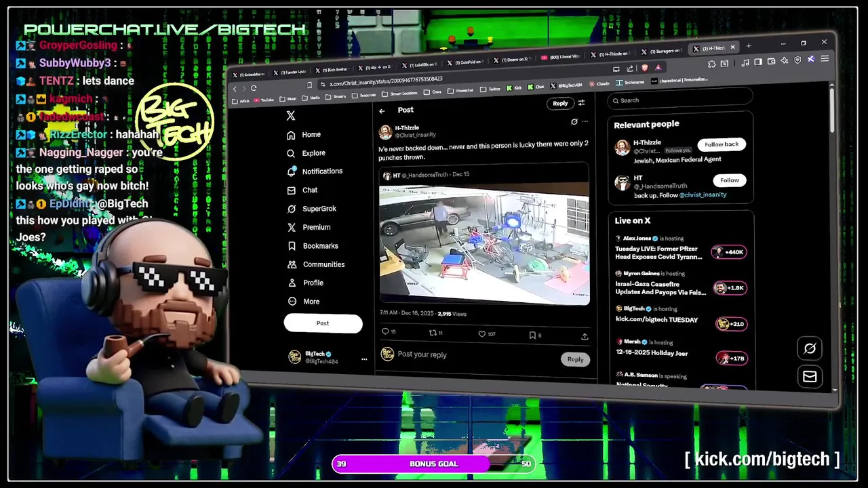Open the @christ_insanity link in HT bio

pos(704,195)
